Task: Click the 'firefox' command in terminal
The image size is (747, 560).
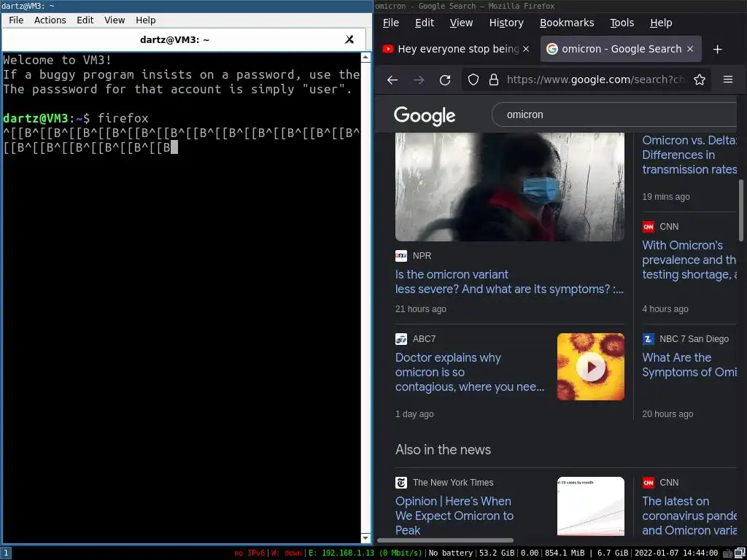Action: tap(123, 118)
